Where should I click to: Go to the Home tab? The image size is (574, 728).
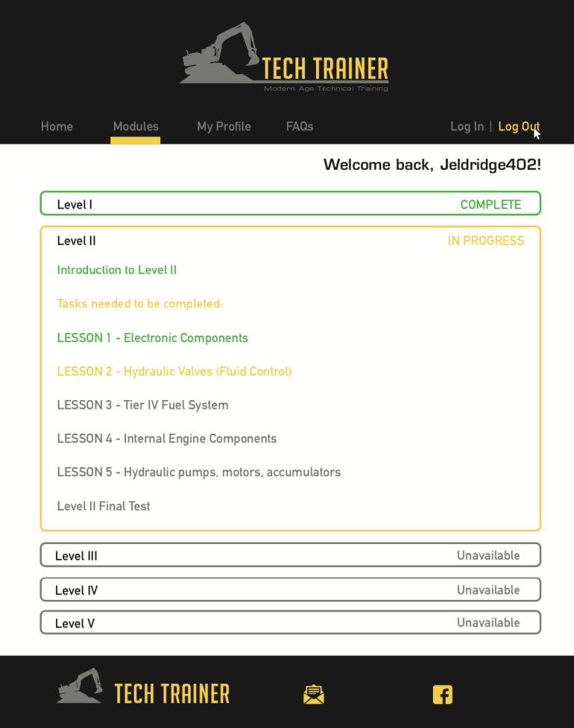[x=57, y=127]
